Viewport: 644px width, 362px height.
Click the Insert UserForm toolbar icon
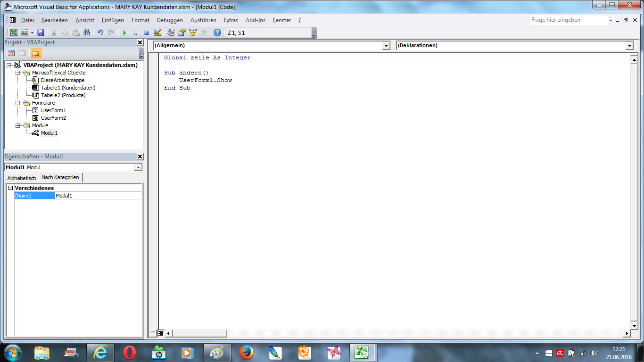[x=25, y=33]
